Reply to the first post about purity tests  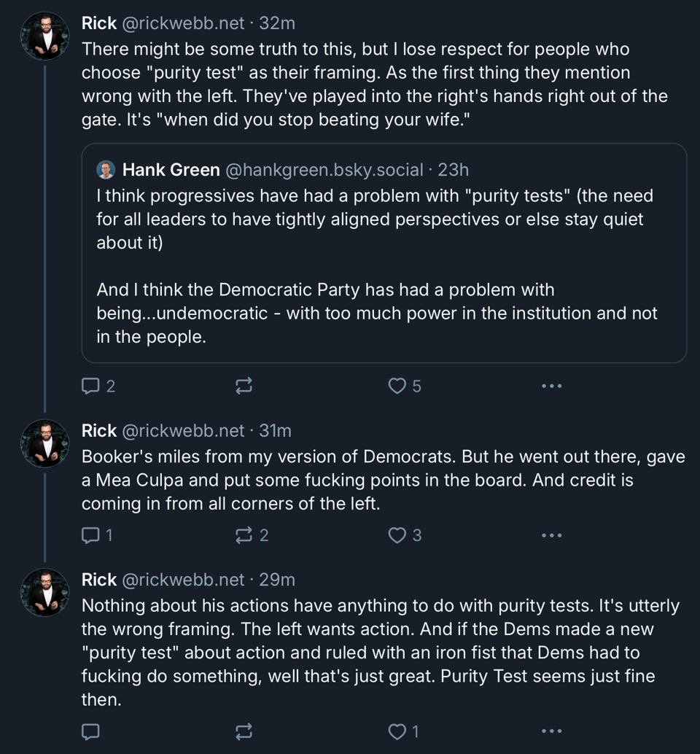[x=90, y=386]
